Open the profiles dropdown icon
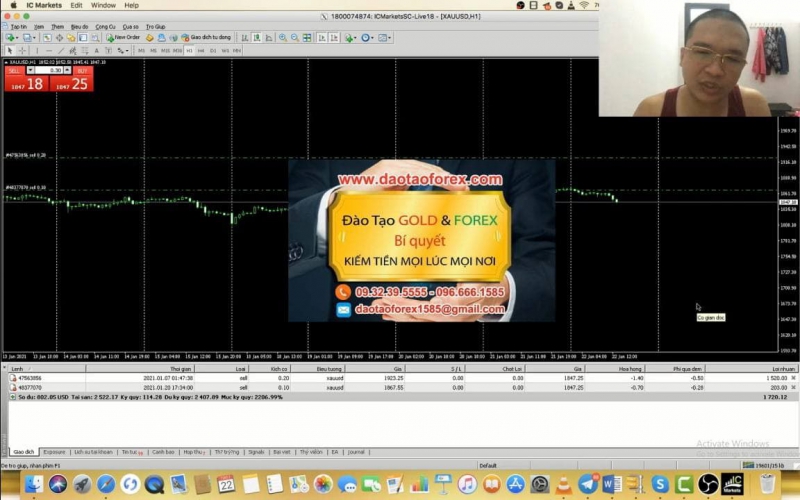 coord(29,38)
